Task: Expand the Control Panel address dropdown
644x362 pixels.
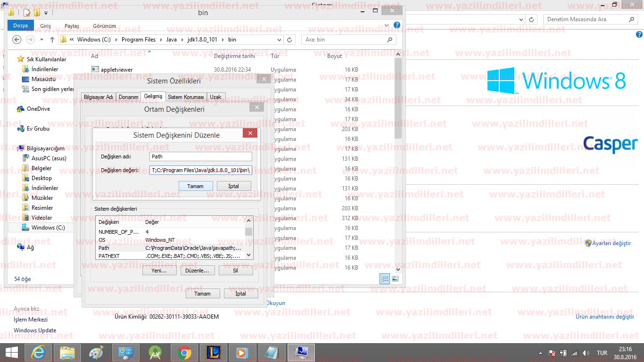Action: click(521, 19)
